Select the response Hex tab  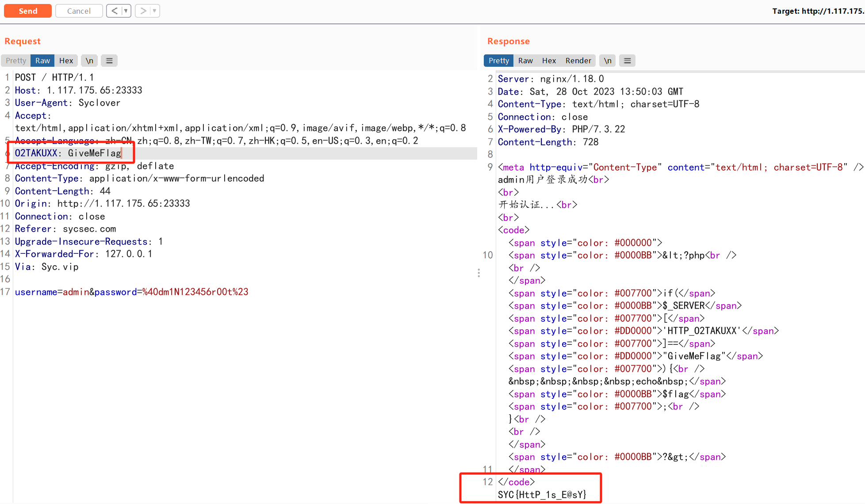[x=549, y=61]
